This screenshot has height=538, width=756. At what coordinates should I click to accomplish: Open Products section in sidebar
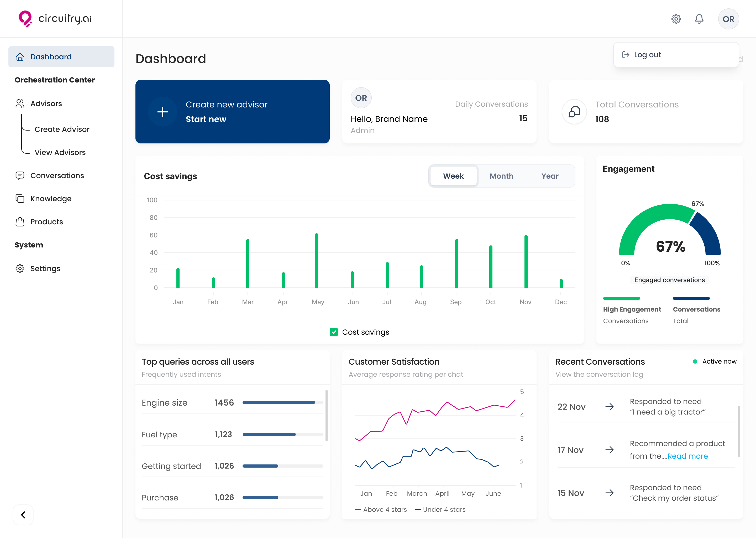pyautogui.click(x=46, y=222)
